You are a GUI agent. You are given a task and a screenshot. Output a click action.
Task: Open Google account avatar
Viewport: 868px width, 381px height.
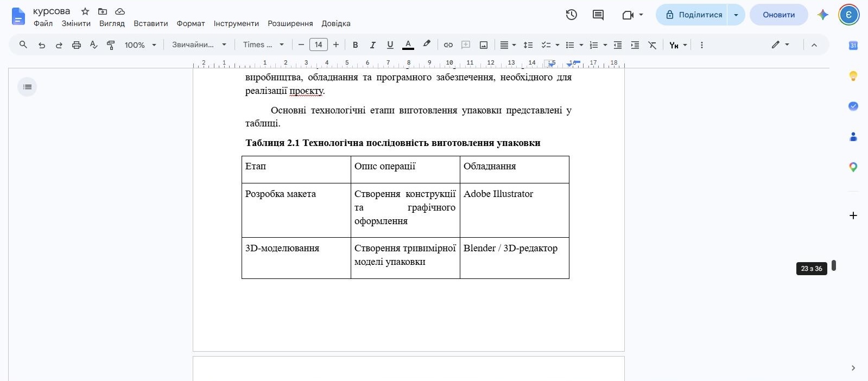click(849, 15)
